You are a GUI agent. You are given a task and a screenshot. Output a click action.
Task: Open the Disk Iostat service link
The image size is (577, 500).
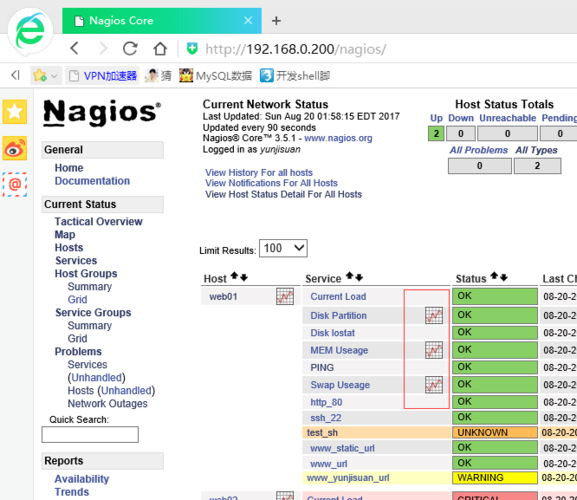[332, 333]
